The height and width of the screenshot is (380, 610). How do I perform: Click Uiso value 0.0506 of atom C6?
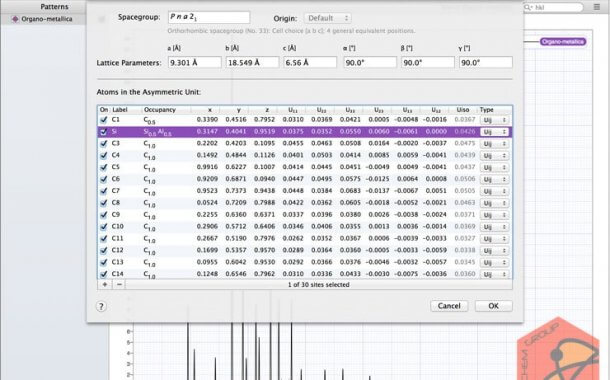coord(465,179)
